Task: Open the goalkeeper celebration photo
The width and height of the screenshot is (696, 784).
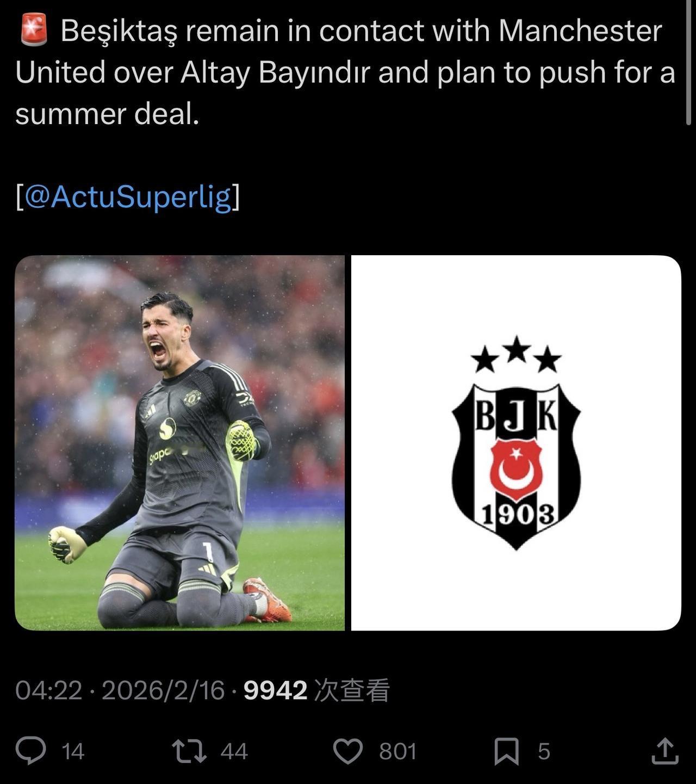Action: (x=179, y=443)
